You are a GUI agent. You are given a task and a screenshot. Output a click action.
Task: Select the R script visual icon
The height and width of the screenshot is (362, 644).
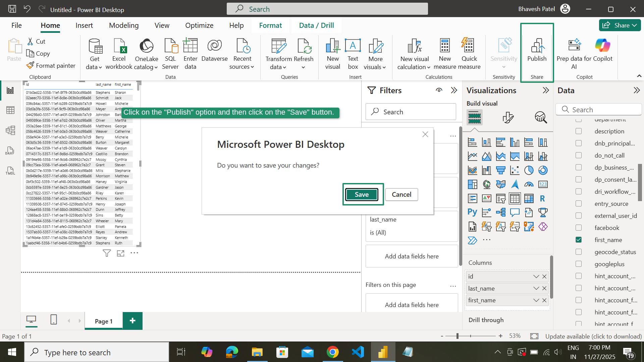(x=542, y=198)
